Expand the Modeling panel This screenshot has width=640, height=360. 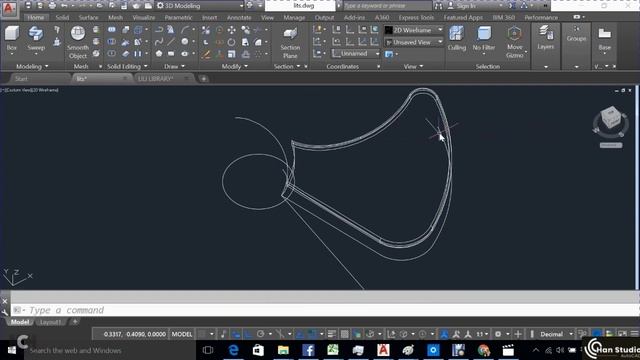(32, 66)
